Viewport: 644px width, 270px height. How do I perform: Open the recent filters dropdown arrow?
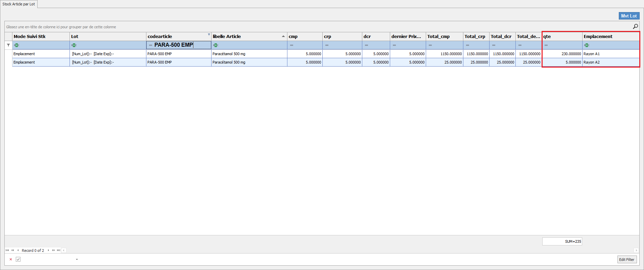click(x=77, y=259)
